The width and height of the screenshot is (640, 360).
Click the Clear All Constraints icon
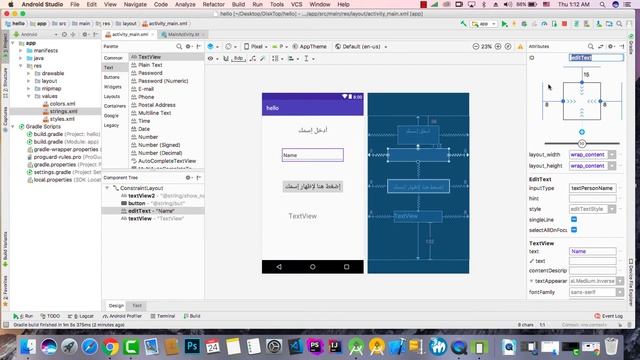253,59
